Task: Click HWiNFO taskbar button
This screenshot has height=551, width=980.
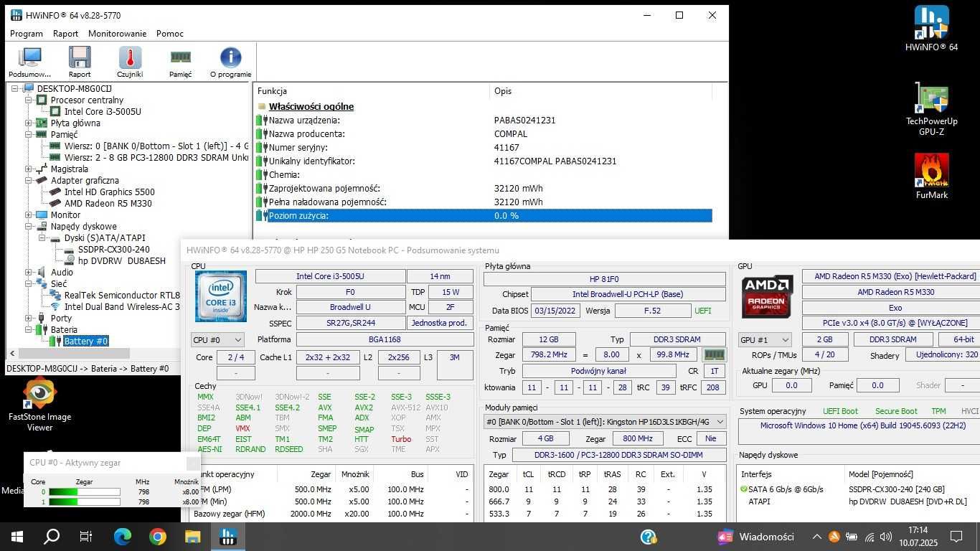Action: pos(227,536)
